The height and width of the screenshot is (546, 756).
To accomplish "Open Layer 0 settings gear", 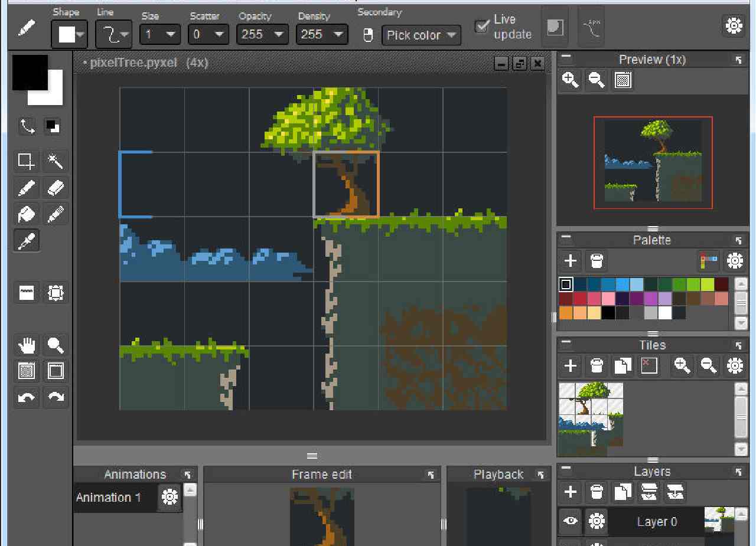I will [597, 521].
